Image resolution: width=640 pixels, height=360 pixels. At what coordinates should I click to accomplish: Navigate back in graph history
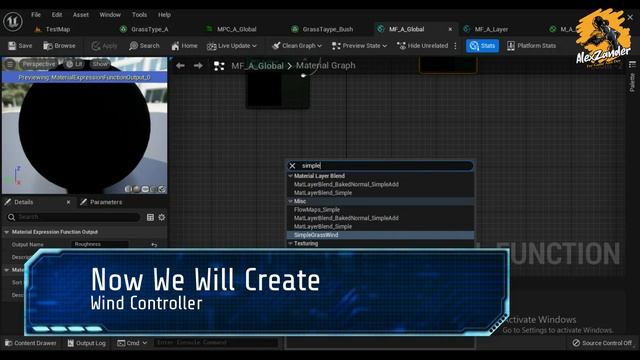click(x=180, y=66)
